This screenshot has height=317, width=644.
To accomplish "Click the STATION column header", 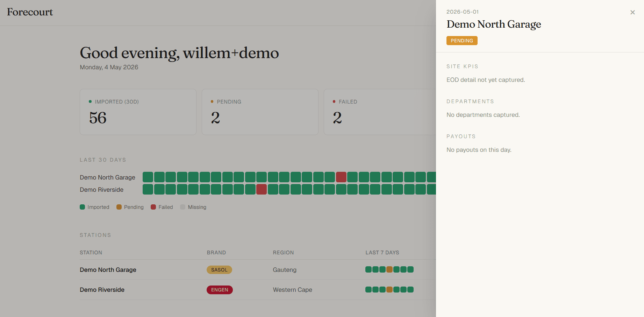I will pyautogui.click(x=91, y=253).
